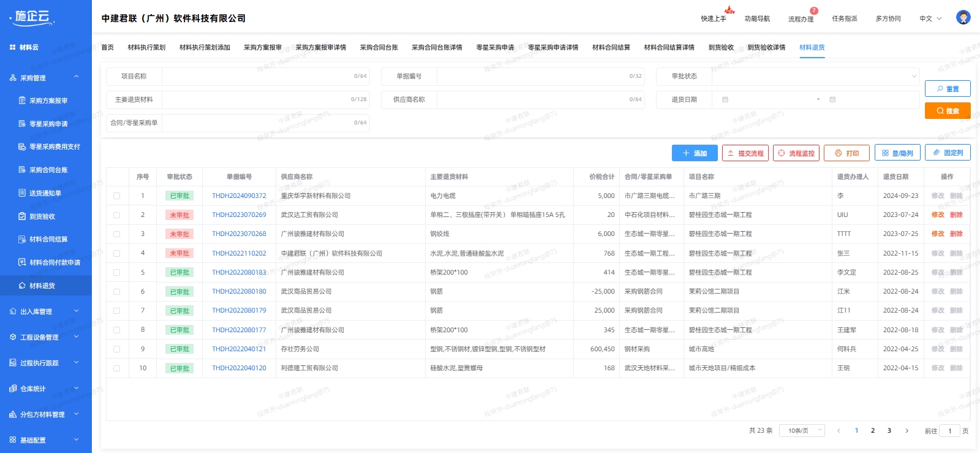This screenshot has width=980, height=453.
Task: Check the row for THDH2023070269
Action: click(116, 215)
